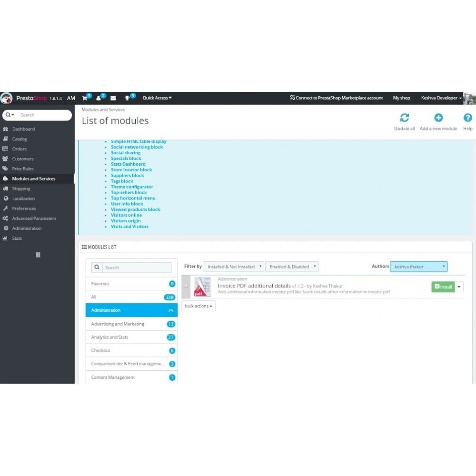Select the Advertising and Marketing category

point(131,324)
